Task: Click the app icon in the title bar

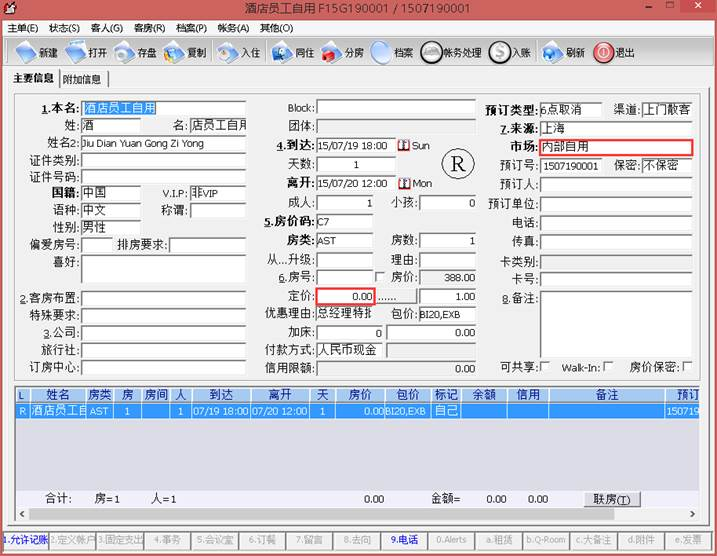Action: tap(9, 7)
